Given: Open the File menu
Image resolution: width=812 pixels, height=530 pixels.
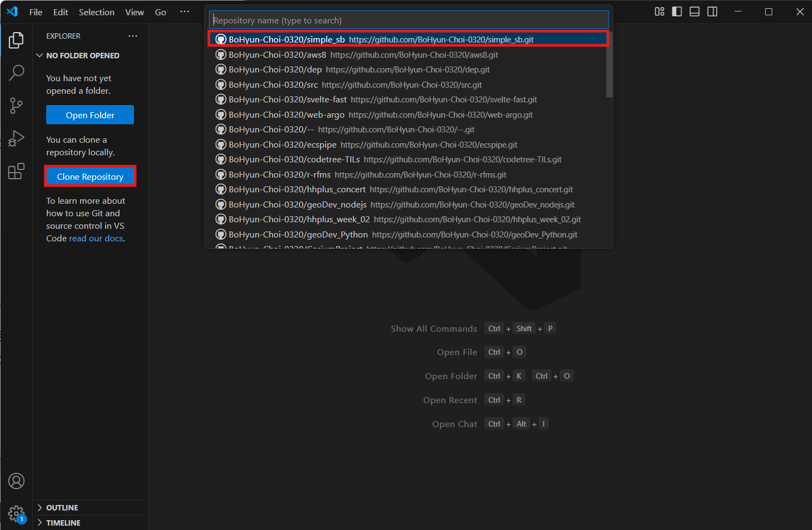Looking at the screenshot, I should (36, 12).
